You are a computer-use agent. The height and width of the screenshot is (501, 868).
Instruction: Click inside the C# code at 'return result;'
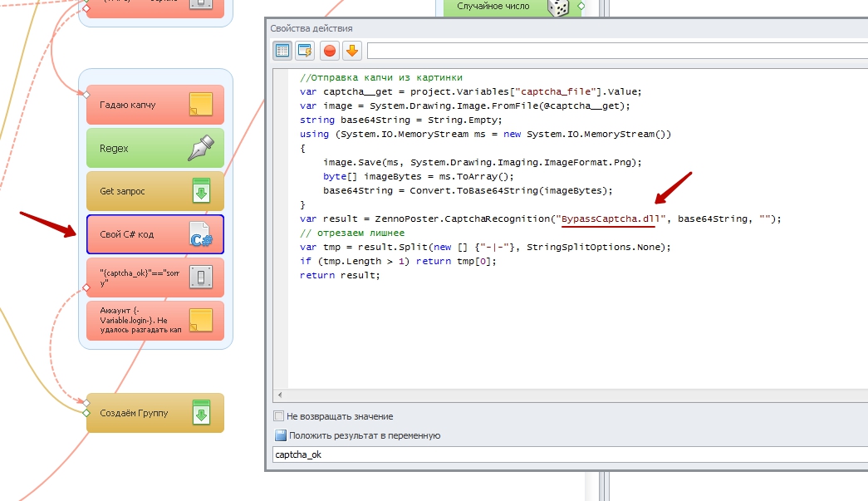(339, 275)
